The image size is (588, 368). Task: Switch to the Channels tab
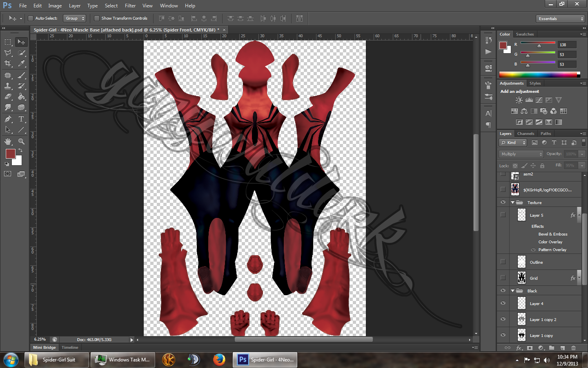[526, 134]
